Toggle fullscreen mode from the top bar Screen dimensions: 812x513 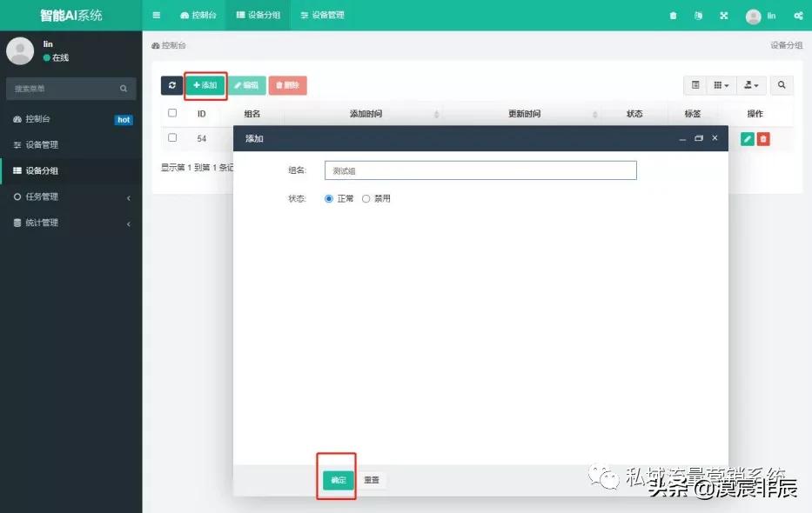[x=724, y=15]
